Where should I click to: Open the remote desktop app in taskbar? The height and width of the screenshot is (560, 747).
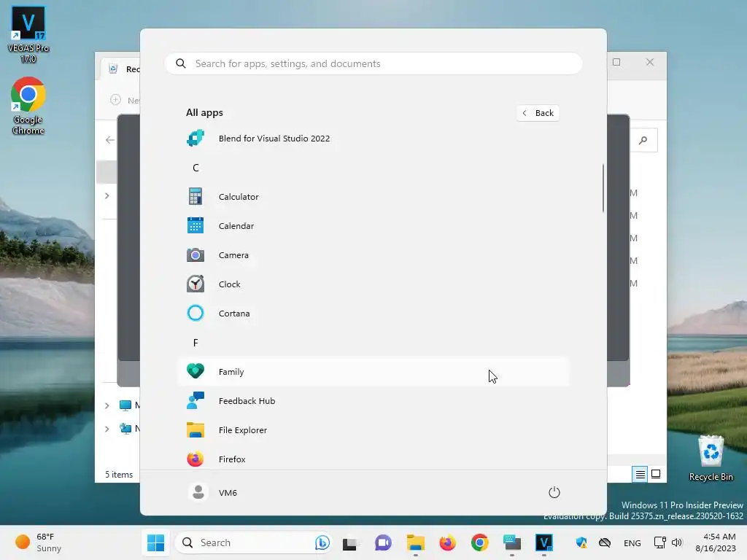(512, 542)
